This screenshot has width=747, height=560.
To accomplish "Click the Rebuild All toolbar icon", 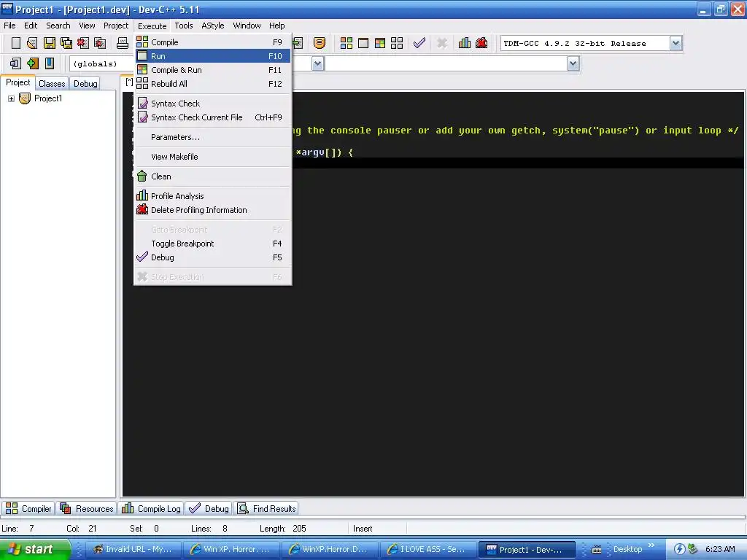I will click(397, 43).
